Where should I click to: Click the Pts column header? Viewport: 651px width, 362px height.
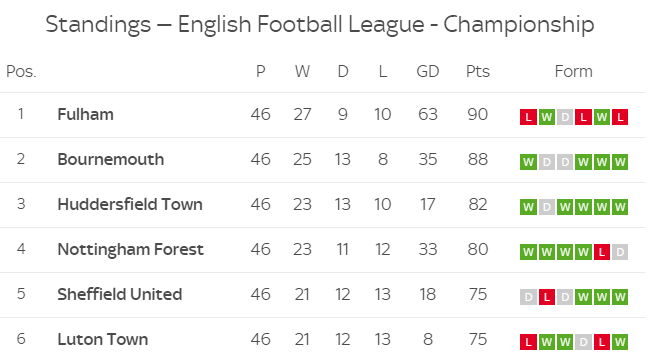(x=477, y=71)
